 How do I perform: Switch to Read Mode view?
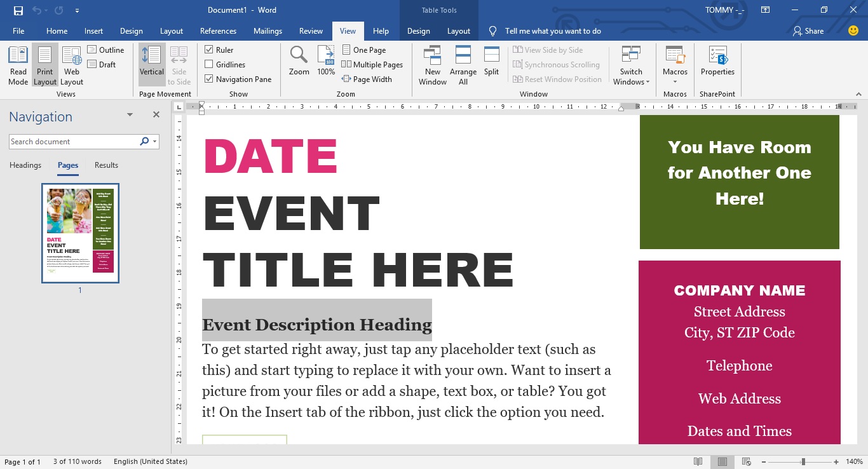click(x=18, y=64)
